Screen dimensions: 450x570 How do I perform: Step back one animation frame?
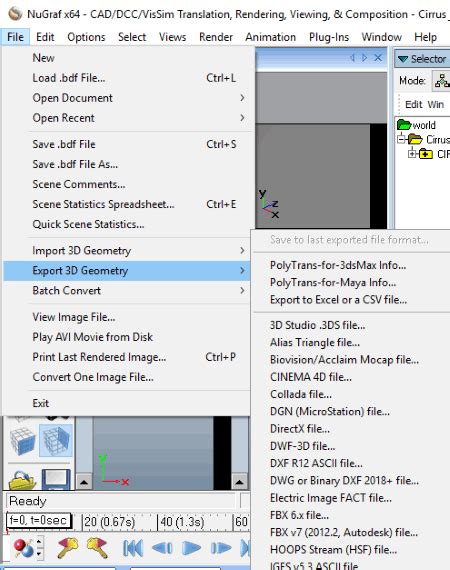tap(162, 548)
